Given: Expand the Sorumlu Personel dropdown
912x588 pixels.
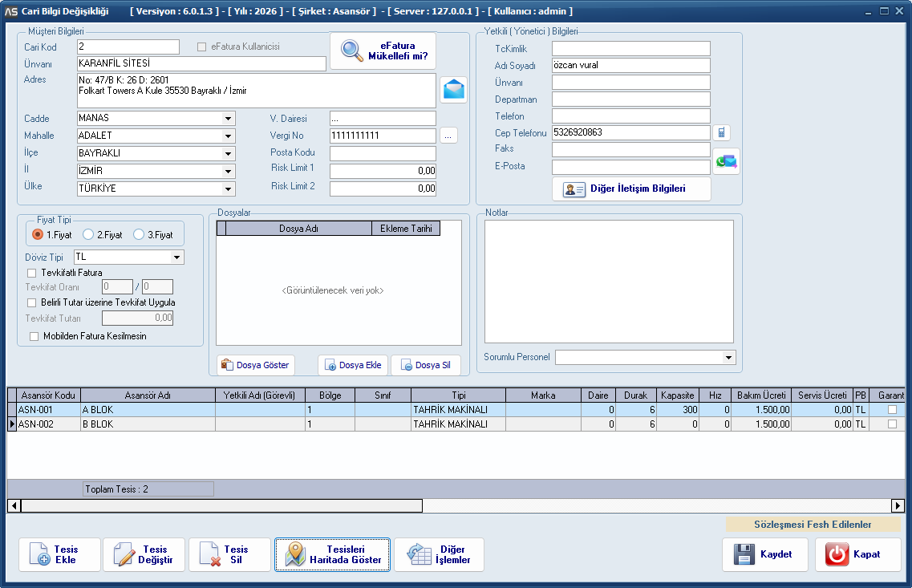Looking at the screenshot, I should (x=728, y=357).
